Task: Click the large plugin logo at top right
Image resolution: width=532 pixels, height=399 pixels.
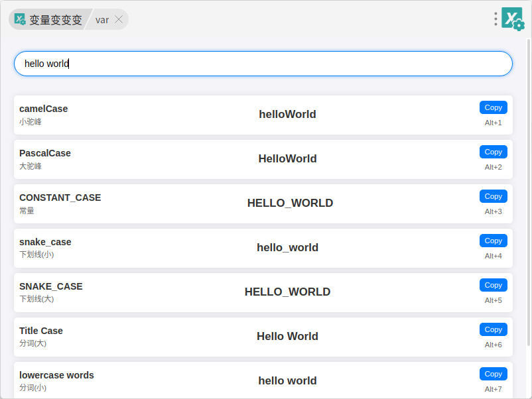Action: click(x=513, y=19)
